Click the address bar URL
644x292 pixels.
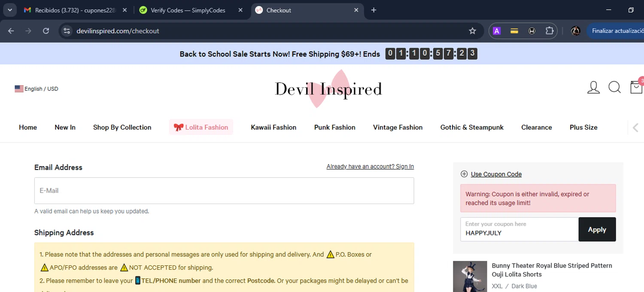point(118,31)
